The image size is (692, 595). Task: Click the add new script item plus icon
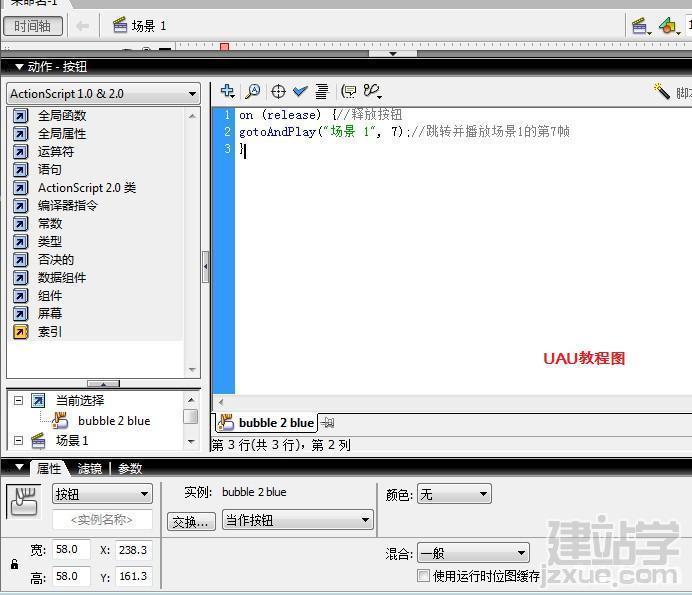pyautogui.click(x=228, y=91)
